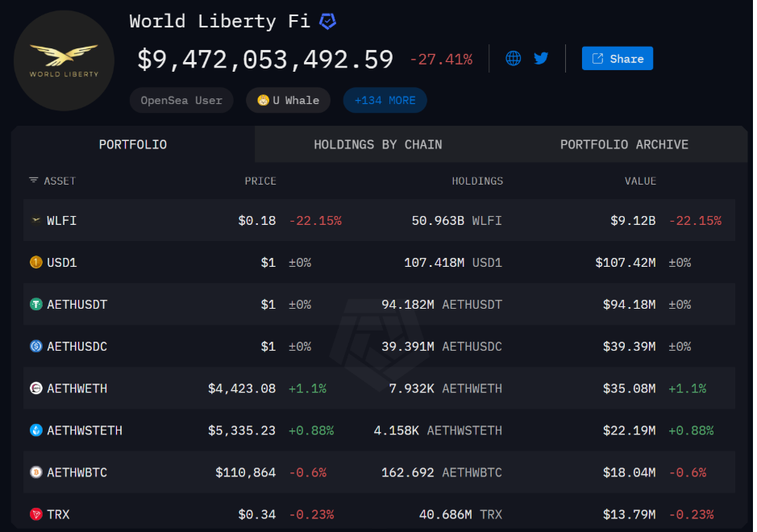This screenshot has height=532, width=757.
Task: Click the AETHWBTC token icon
Action: coord(36,472)
